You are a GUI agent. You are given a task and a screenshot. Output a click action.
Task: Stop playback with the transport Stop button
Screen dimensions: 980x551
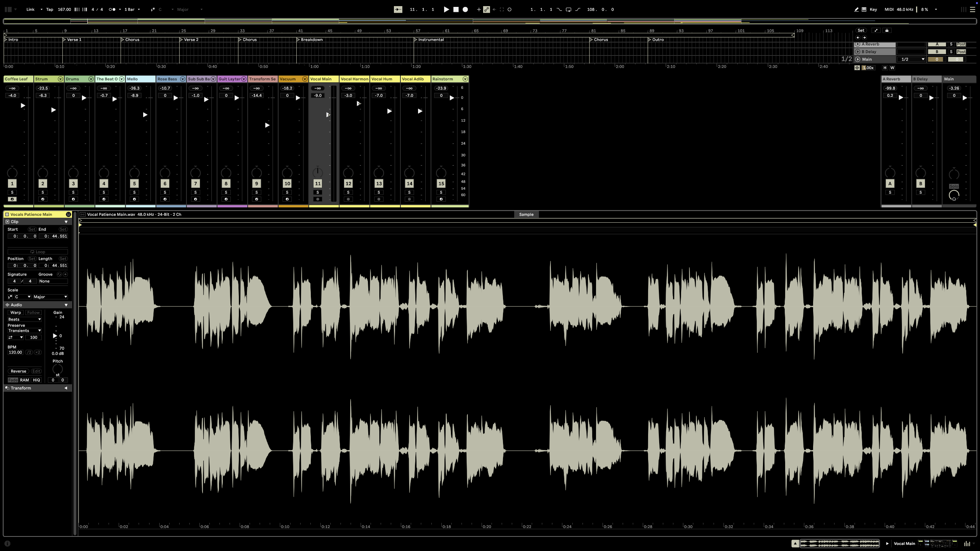(x=456, y=10)
